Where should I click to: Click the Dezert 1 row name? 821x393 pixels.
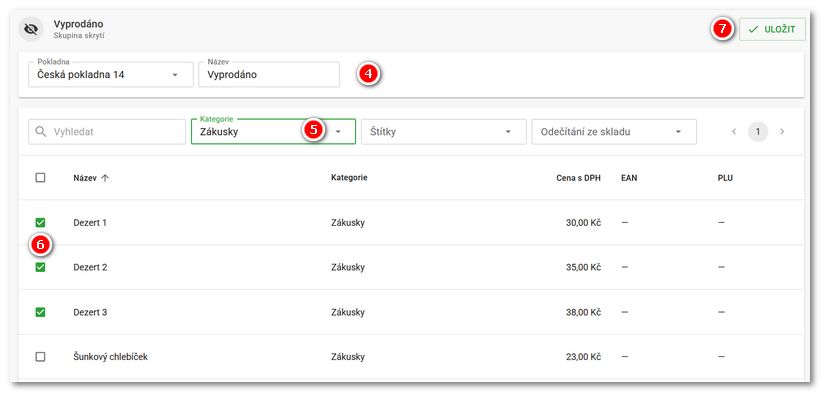(x=90, y=222)
